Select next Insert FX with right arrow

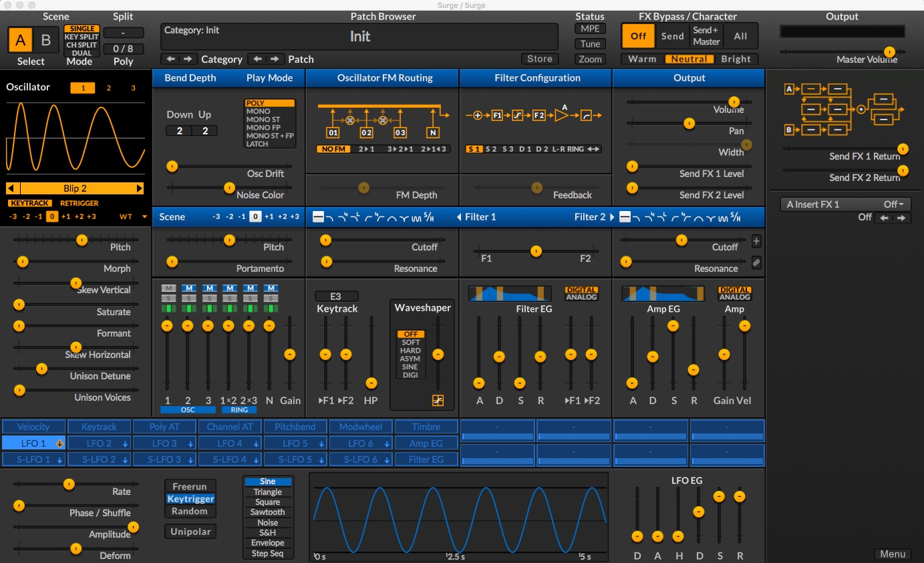tap(902, 218)
